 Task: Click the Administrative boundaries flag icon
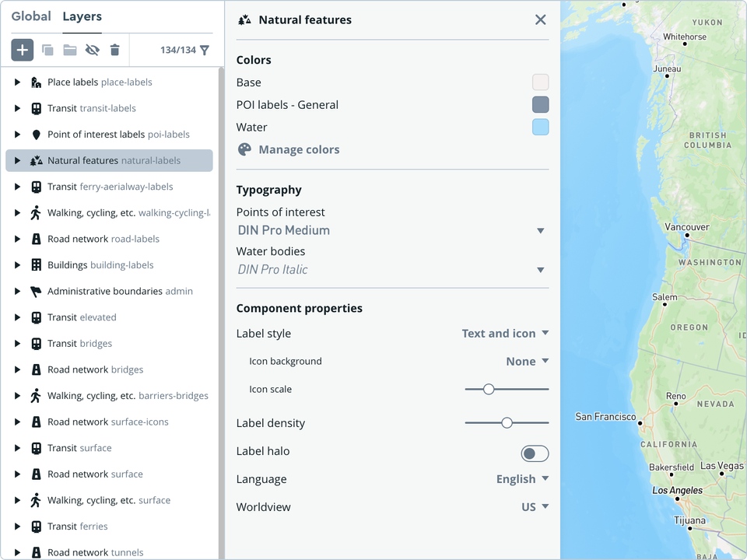(36, 292)
